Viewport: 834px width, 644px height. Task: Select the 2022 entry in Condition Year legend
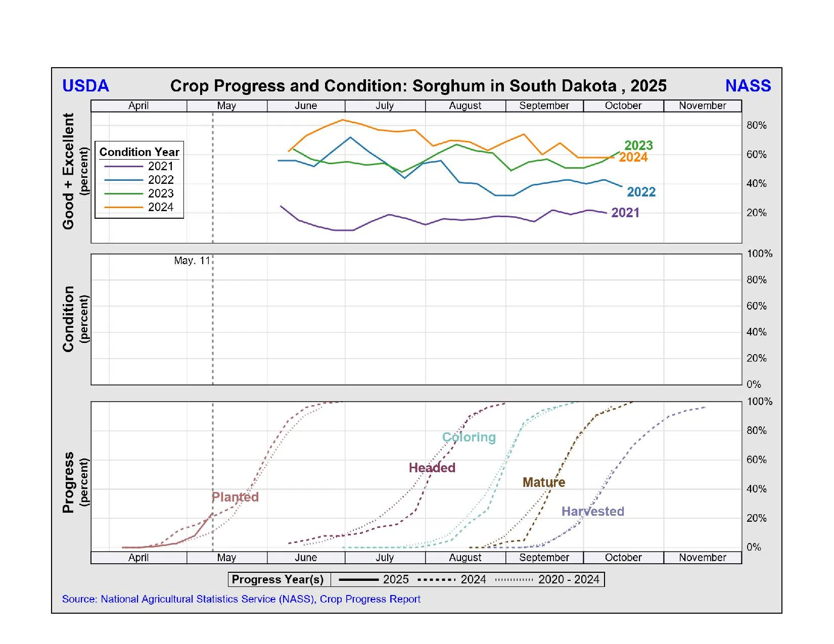160,180
